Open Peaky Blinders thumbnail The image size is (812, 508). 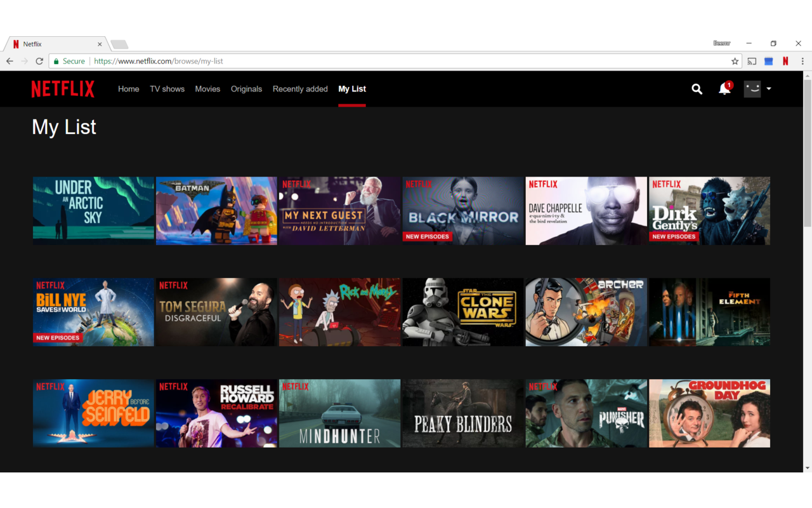[462, 413]
